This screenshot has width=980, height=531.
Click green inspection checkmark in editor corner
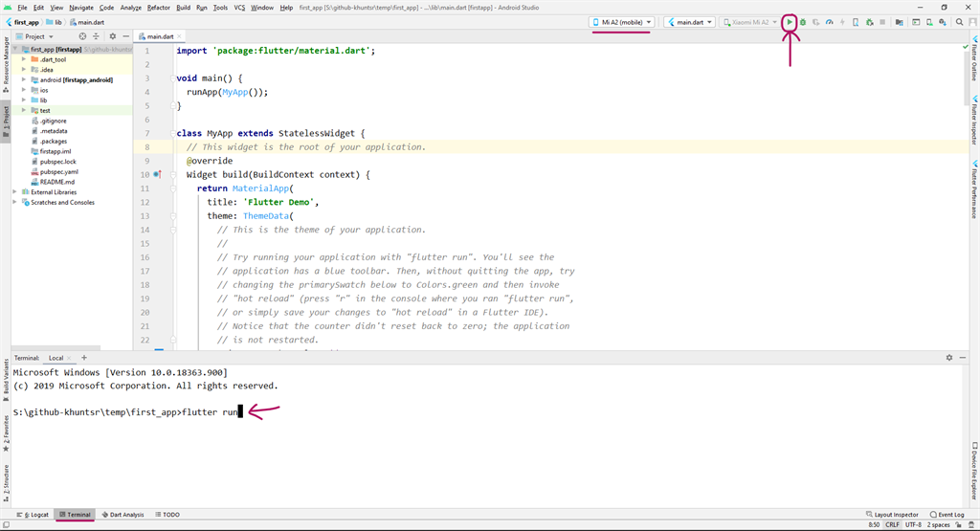(x=966, y=47)
